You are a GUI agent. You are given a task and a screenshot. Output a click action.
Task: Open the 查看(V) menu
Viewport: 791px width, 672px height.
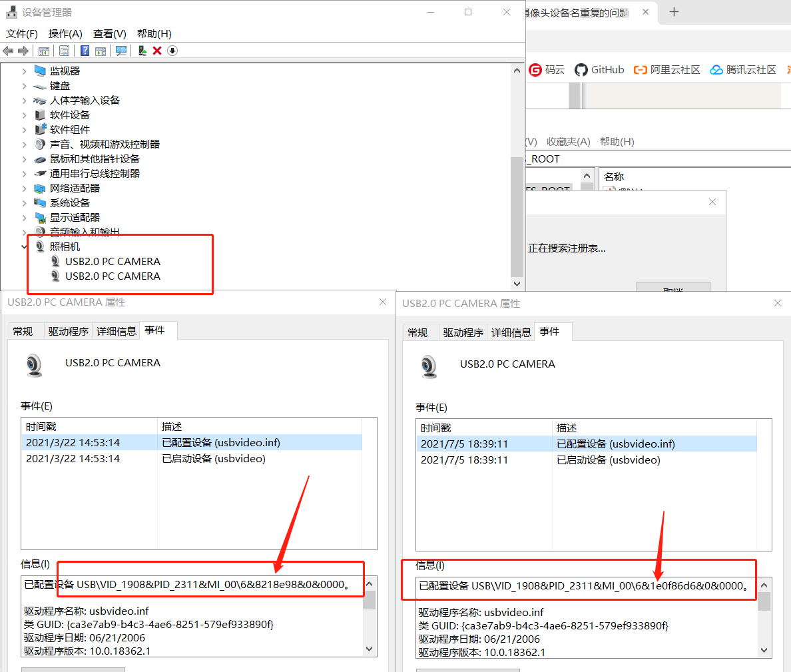109,33
